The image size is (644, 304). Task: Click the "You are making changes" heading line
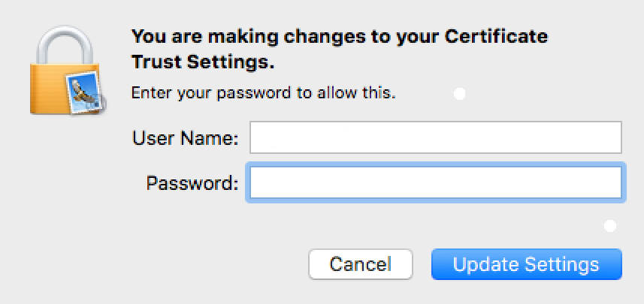pyautogui.click(x=340, y=36)
